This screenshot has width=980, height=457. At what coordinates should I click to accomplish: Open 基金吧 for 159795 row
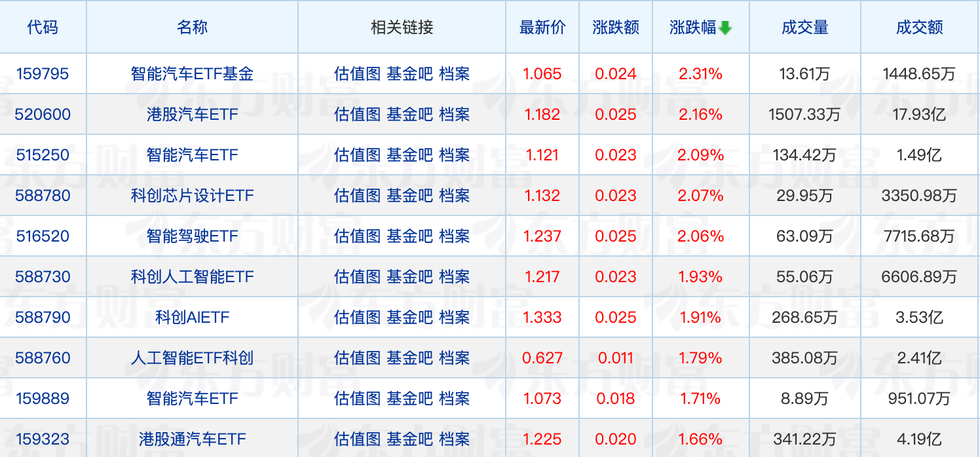(409, 74)
